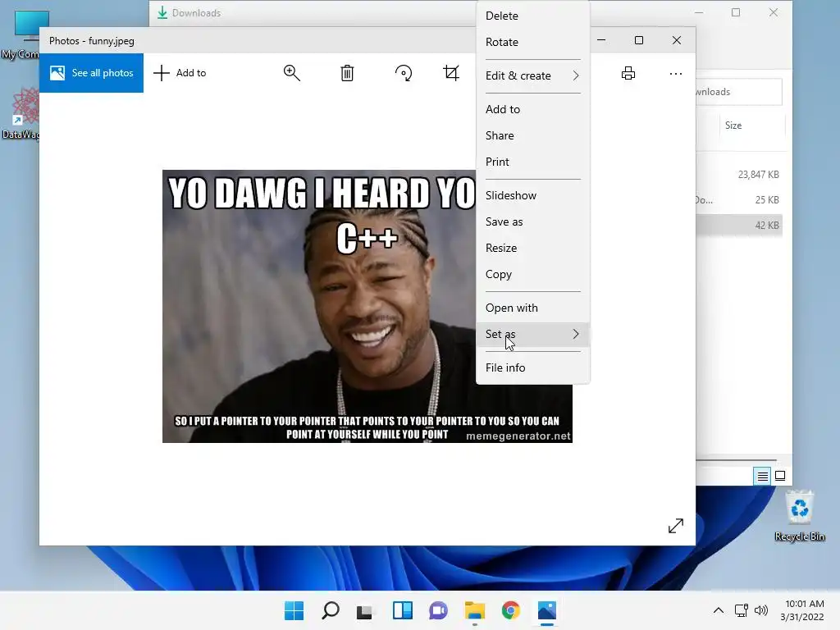
Task: Select the 23,847 KB file row in Downloads
Action: pyautogui.click(x=739, y=175)
